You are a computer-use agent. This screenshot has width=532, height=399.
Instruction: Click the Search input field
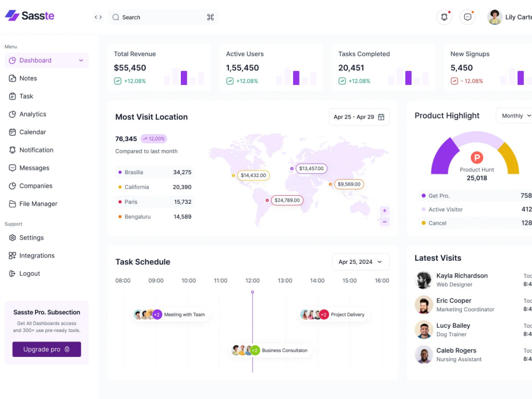coord(163,18)
